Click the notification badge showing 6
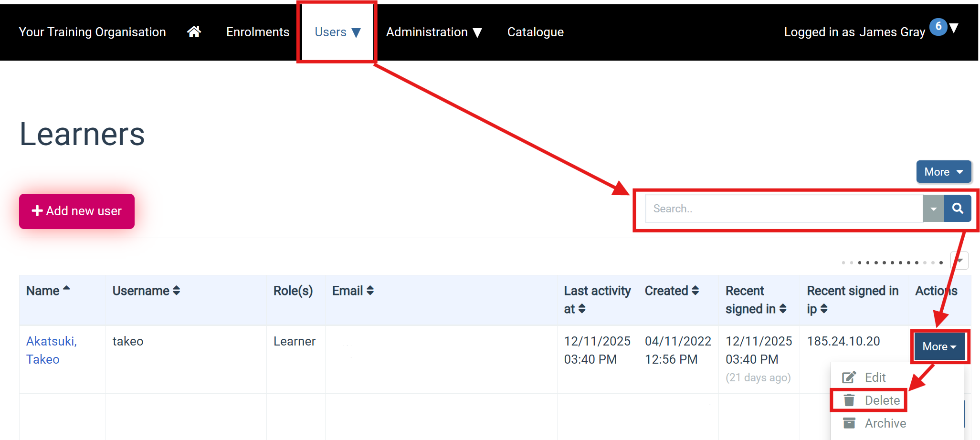The width and height of the screenshot is (980, 440). 938,26
